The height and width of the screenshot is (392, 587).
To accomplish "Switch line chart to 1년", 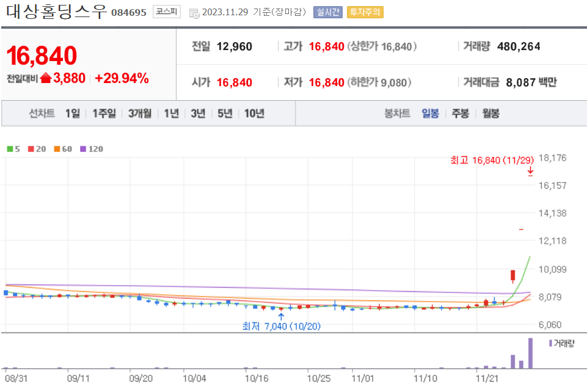I will 172,114.
